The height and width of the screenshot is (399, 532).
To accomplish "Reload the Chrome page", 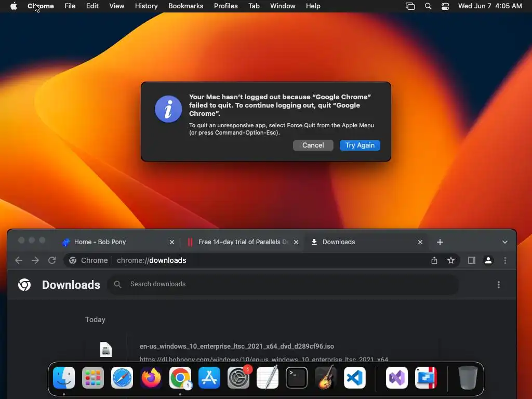I will click(x=52, y=260).
